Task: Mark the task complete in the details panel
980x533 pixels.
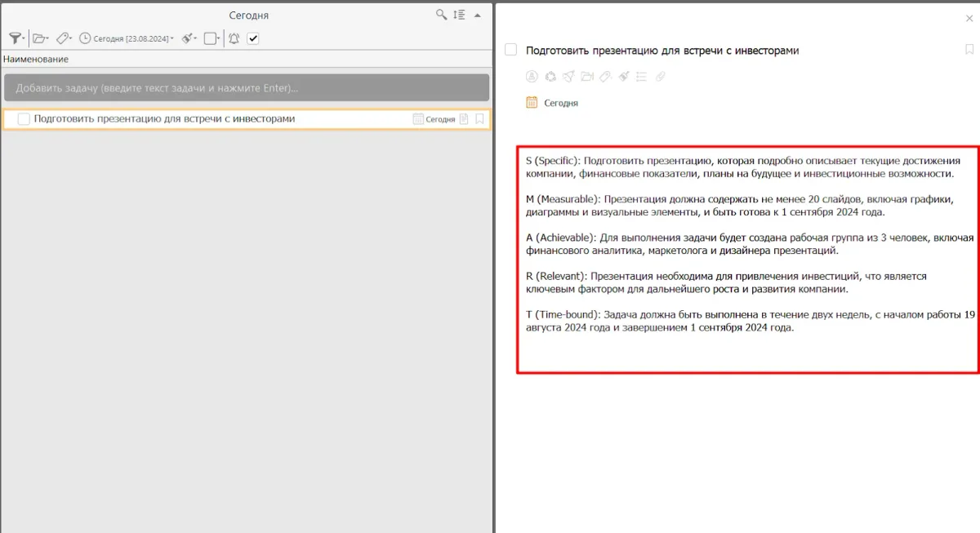Action: pyautogui.click(x=511, y=50)
